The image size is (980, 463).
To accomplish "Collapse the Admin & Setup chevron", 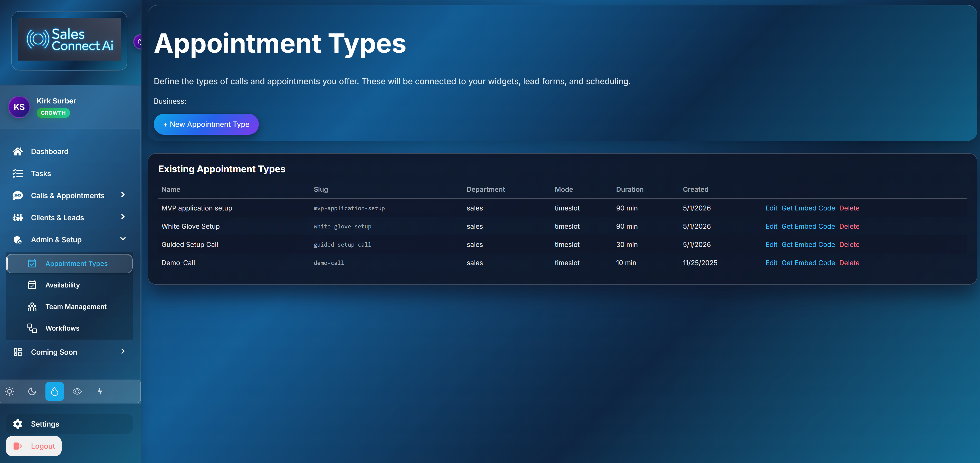I will [x=123, y=239].
